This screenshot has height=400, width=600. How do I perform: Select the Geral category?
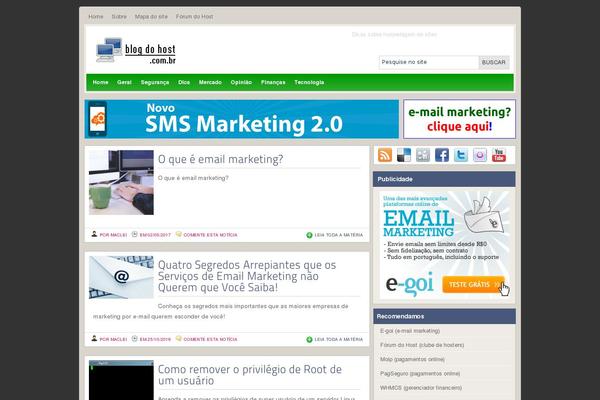124,82
